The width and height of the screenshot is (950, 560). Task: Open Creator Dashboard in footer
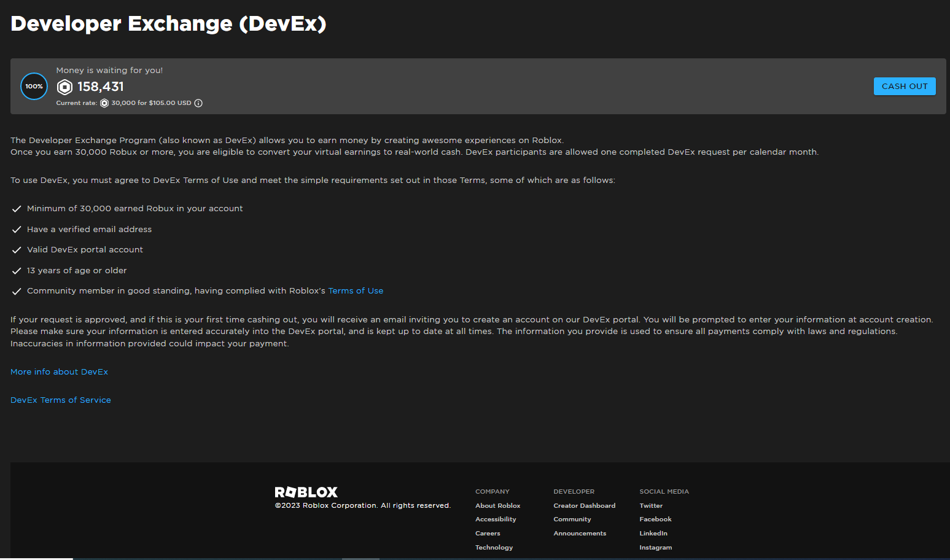[584, 506]
